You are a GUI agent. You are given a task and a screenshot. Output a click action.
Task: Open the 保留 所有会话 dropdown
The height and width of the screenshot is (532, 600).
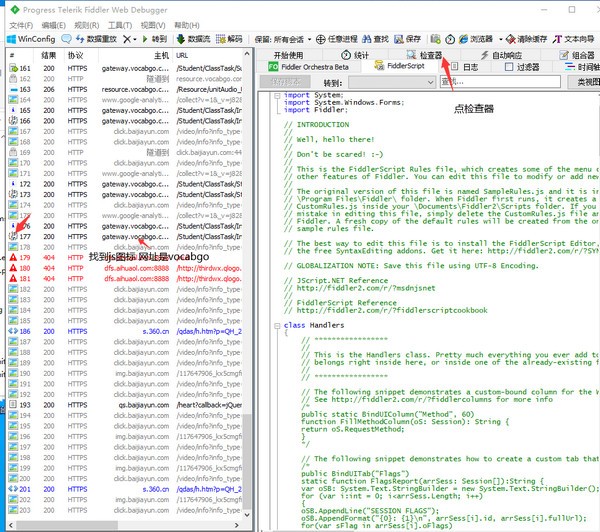pyautogui.click(x=295, y=39)
